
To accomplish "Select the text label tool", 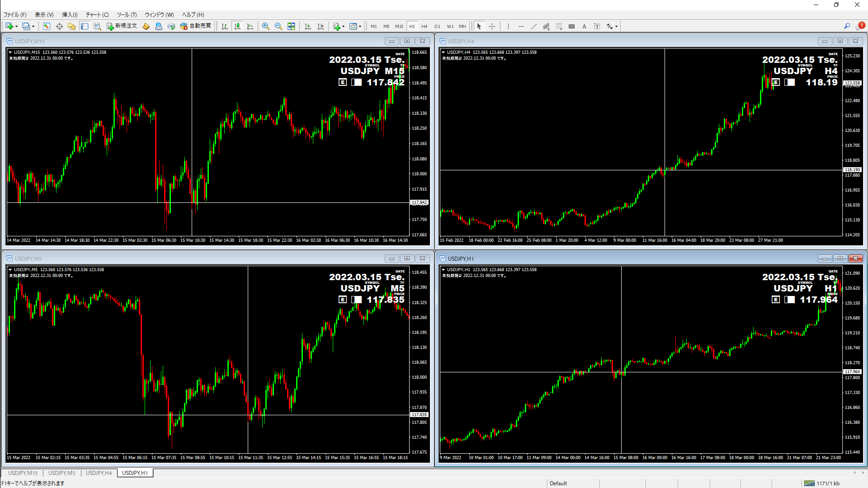I will 597,26.
